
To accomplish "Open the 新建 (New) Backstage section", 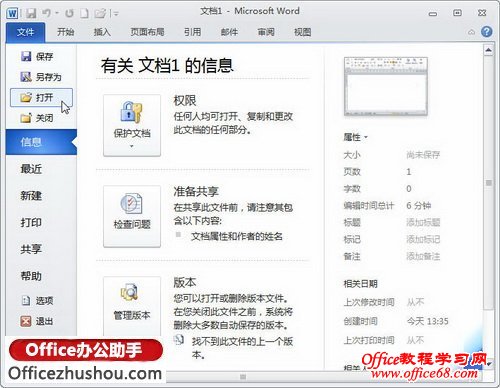I will [31, 196].
